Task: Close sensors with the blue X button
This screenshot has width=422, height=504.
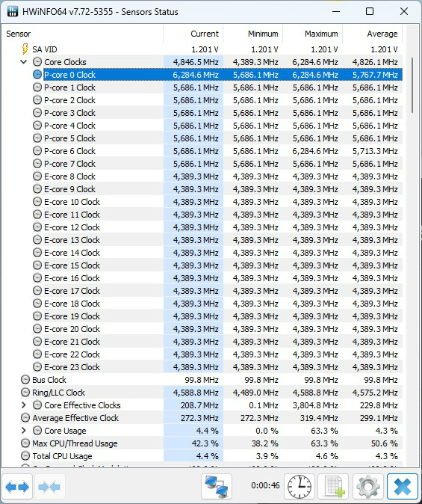Action: tap(403, 487)
